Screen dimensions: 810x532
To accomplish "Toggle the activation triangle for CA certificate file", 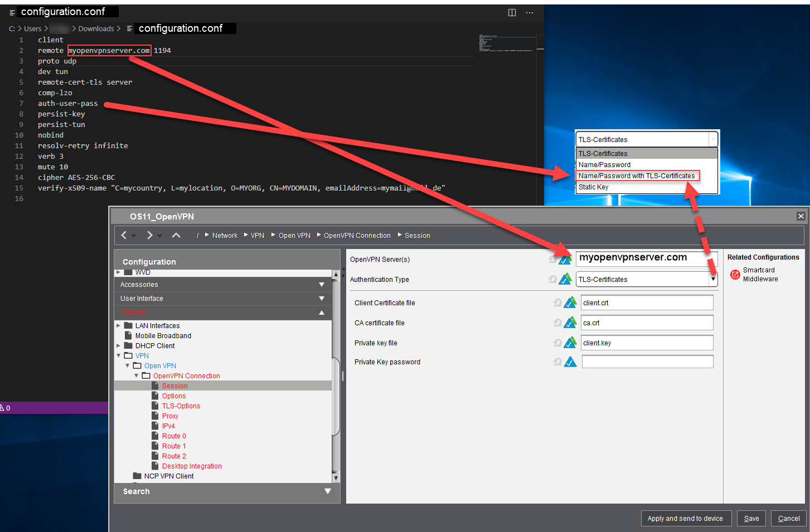I will tap(570, 323).
